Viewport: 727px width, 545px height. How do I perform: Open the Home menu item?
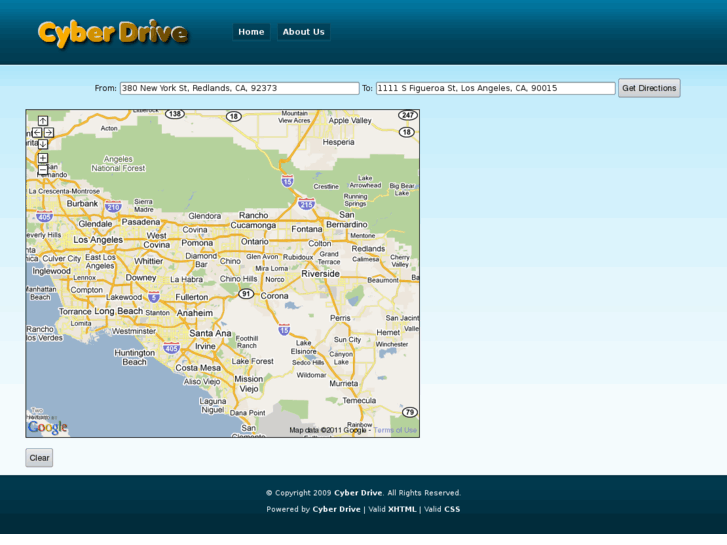point(251,32)
